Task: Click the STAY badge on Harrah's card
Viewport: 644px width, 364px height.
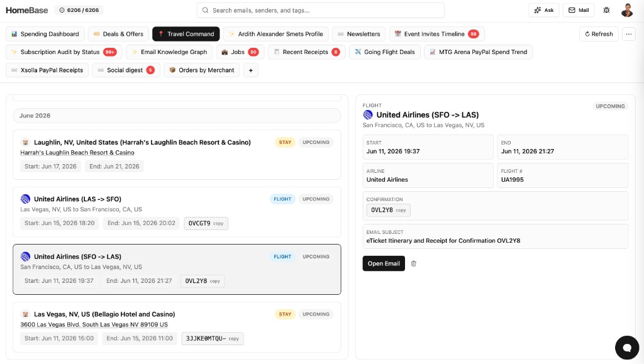Action: coord(285,143)
